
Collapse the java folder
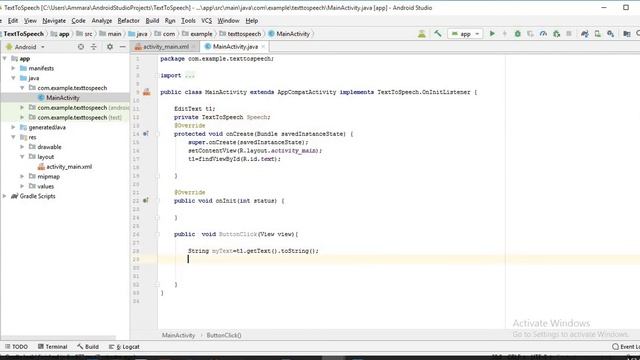(13, 78)
